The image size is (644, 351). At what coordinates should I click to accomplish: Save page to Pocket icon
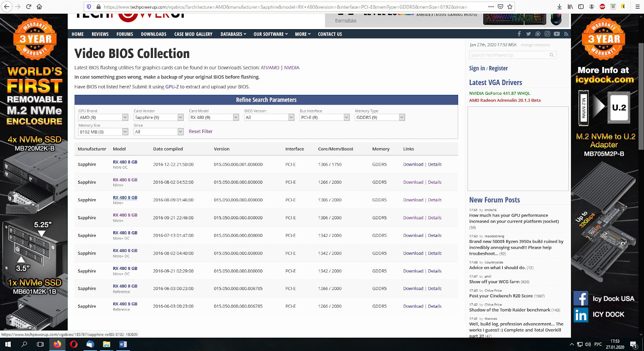pyautogui.click(x=500, y=6)
